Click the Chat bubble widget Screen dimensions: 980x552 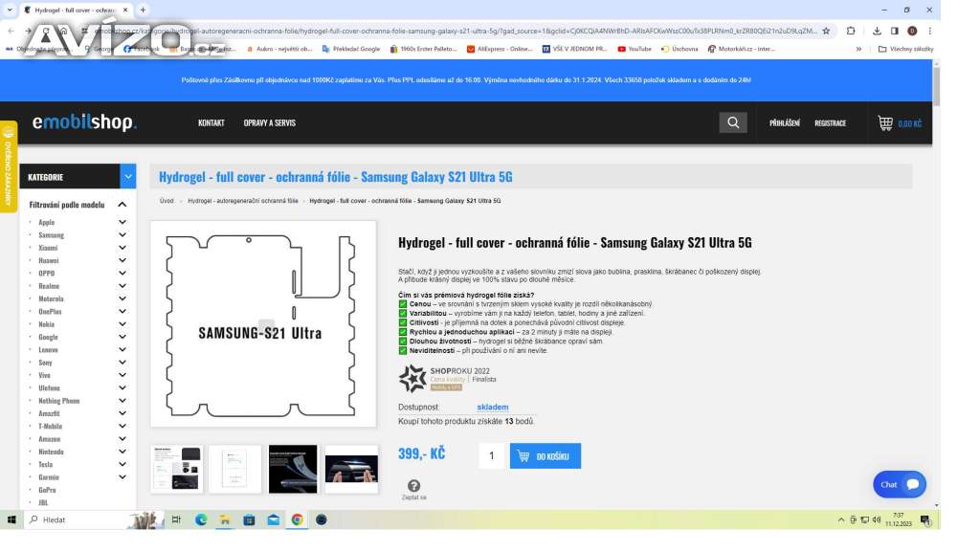click(900, 485)
